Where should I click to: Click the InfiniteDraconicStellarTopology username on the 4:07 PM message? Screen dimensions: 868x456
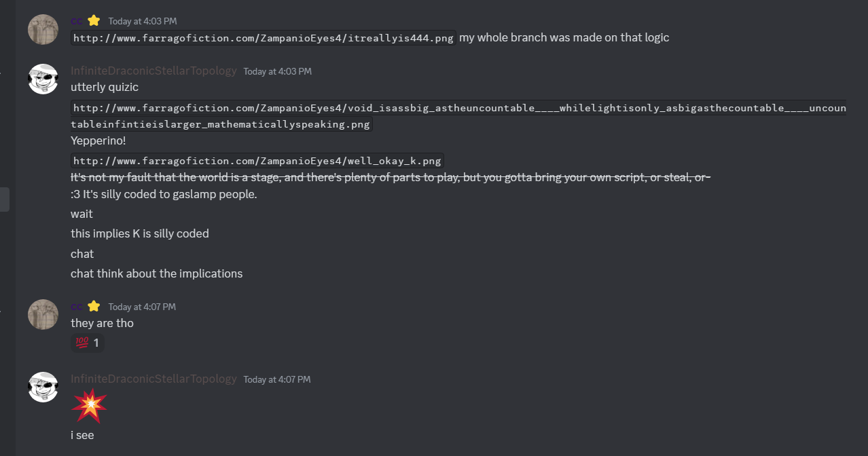click(153, 379)
